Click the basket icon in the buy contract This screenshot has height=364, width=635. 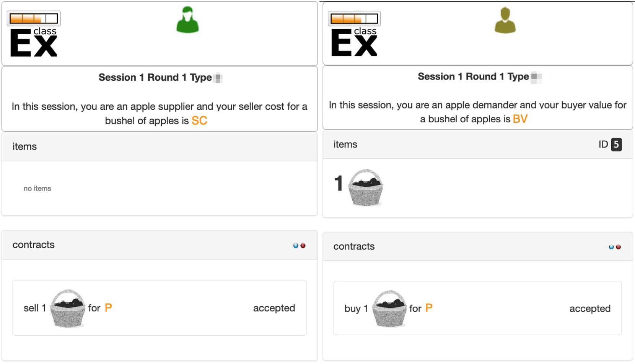389,309
